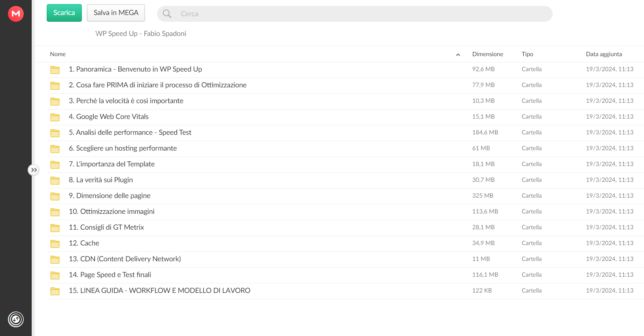Click size value '122 KB'
The width and height of the screenshot is (644, 336).
pos(482,291)
